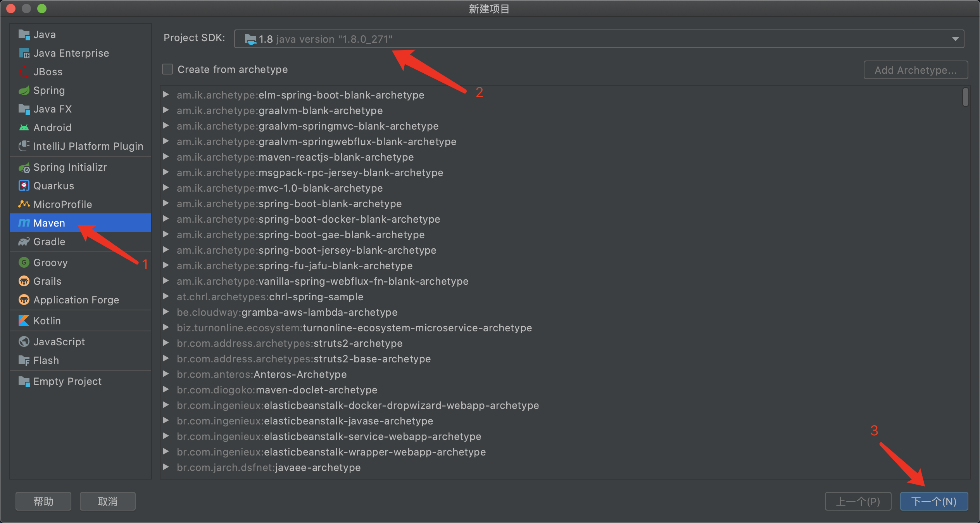The image size is (980, 523).
Task: Expand mvc-1.0-blank-archetype node
Action: point(166,187)
